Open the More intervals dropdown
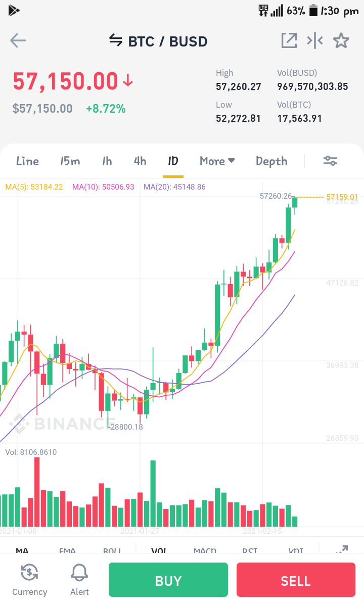The height and width of the screenshot is (606, 364). point(217,161)
